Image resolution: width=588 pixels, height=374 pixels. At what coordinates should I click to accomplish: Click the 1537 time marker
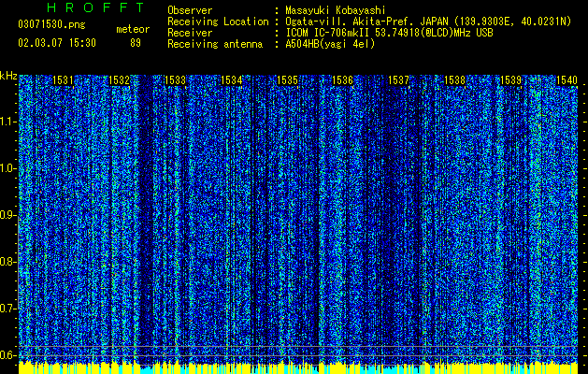tap(398, 80)
